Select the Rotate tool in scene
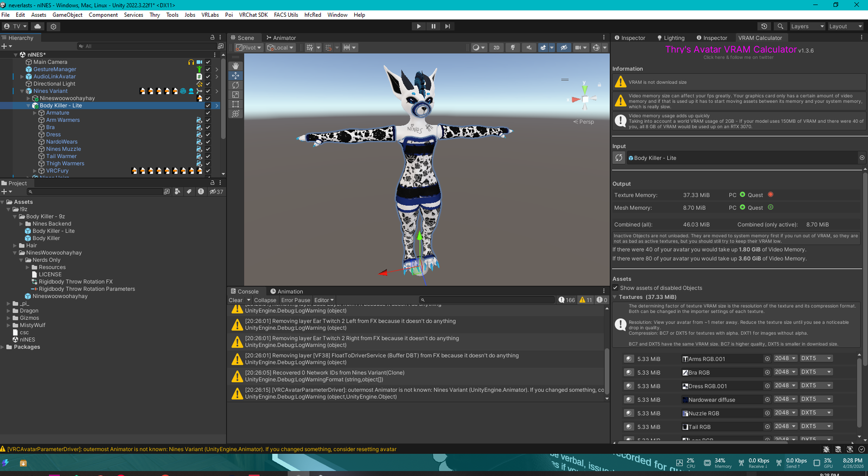Image resolution: width=868 pixels, height=476 pixels. (235, 85)
